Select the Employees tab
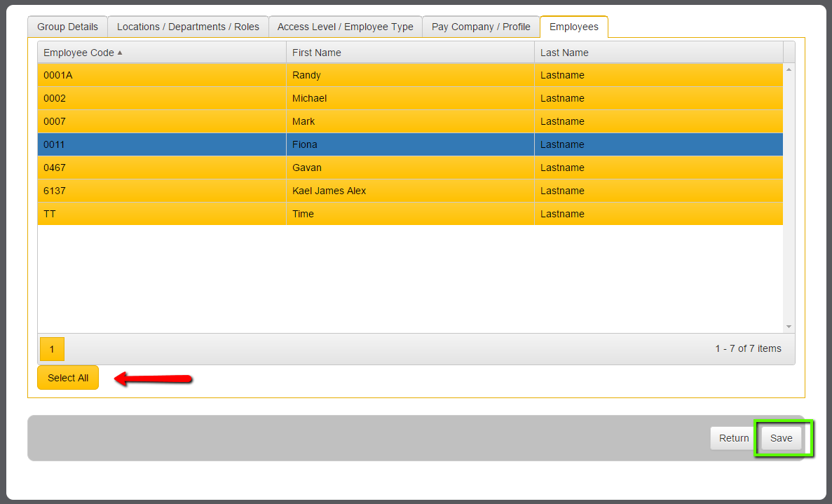832x504 pixels. pyautogui.click(x=573, y=27)
